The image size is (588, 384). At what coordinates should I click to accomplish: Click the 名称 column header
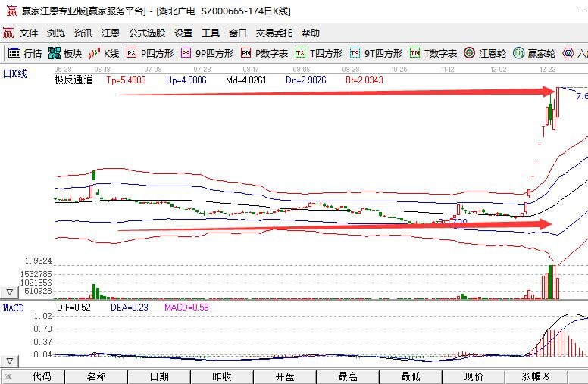point(96,376)
